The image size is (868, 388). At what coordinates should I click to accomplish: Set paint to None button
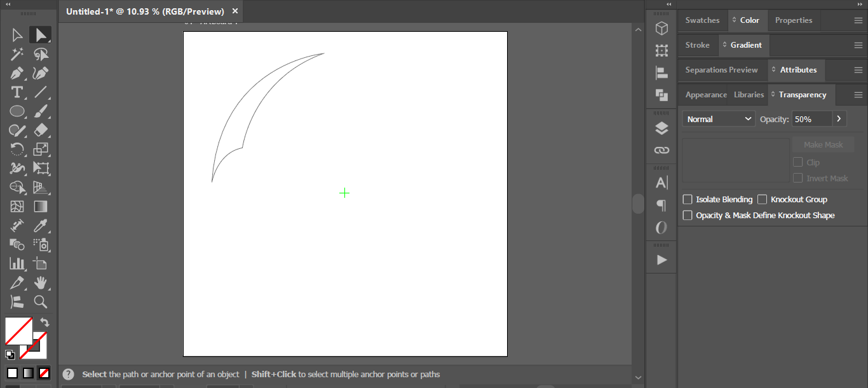point(44,373)
